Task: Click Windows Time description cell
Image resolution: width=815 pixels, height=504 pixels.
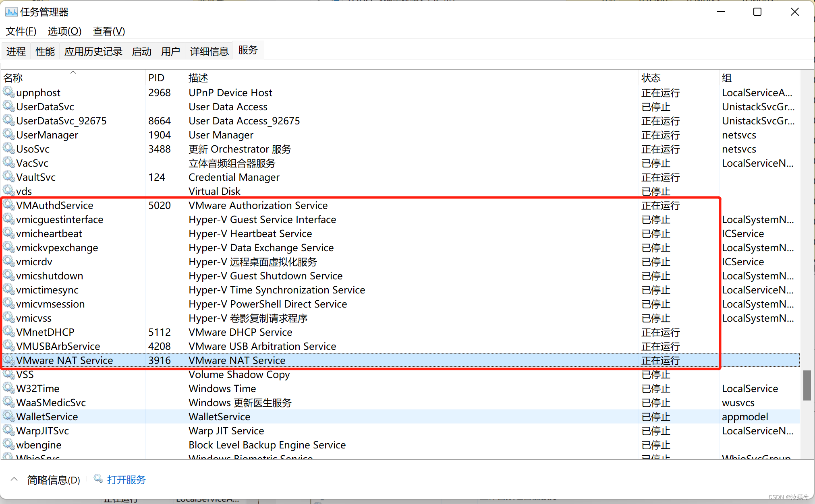Action: tap(222, 388)
